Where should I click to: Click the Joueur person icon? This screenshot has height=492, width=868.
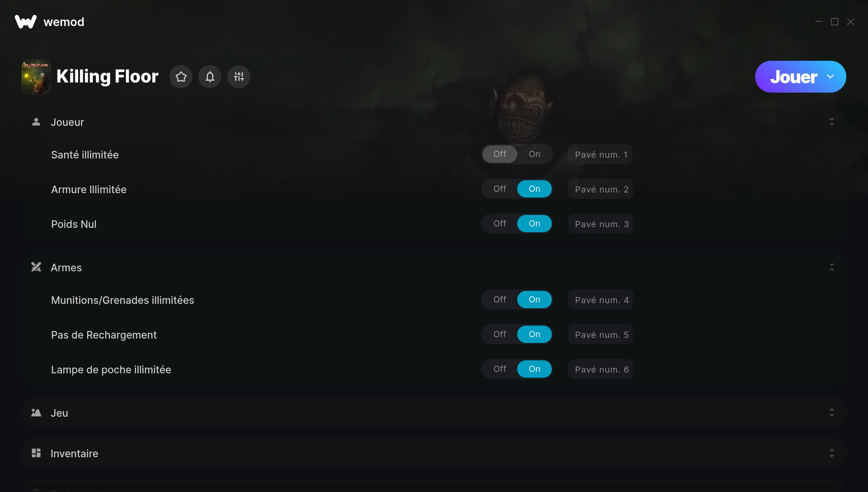pyautogui.click(x=36, y=122)
